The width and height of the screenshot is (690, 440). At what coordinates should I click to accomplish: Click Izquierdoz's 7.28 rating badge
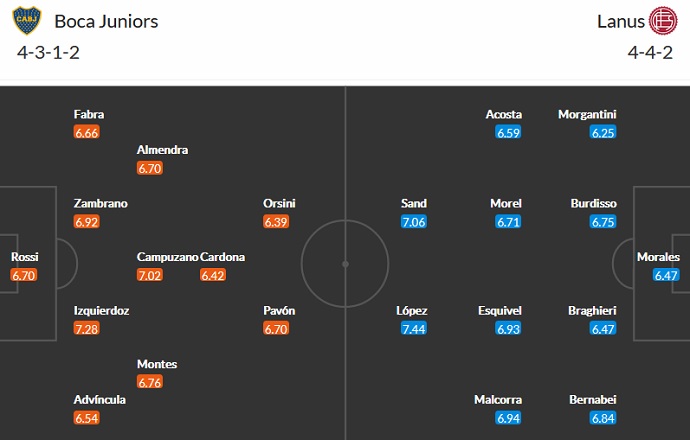87,328
